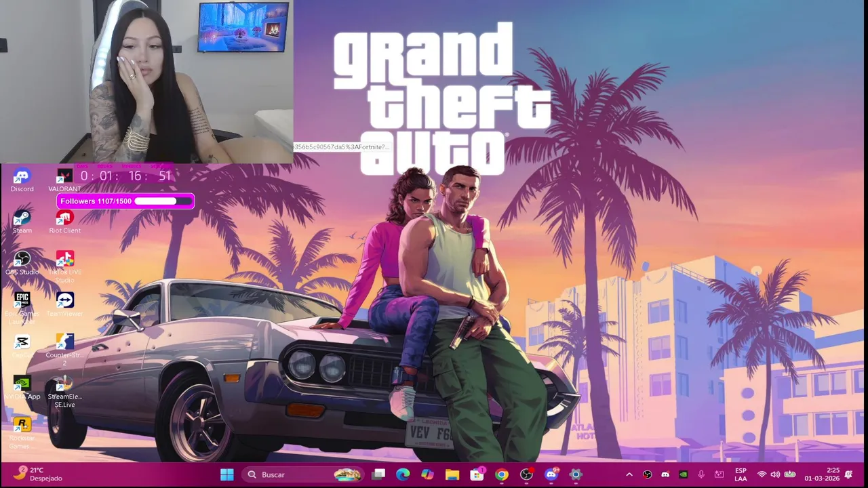Click the OBS icon in the system tray

coord(647,474)
